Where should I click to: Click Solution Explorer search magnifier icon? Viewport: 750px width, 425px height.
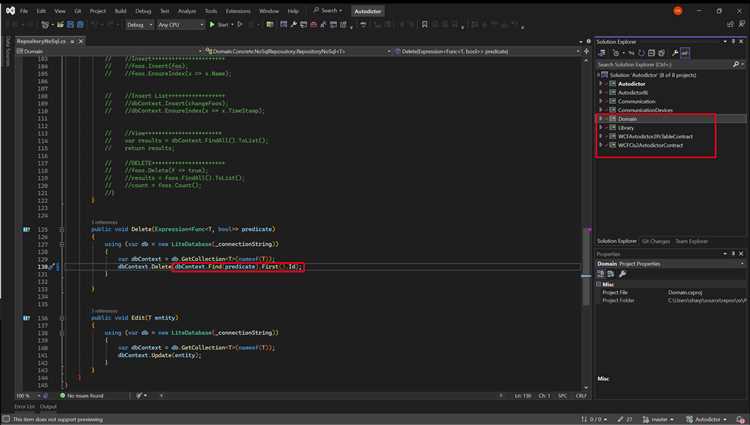[x=736, y=65]
